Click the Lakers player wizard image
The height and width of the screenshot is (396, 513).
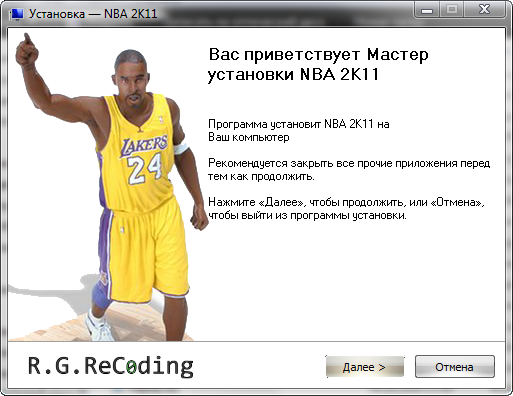(x=108, y=186)
